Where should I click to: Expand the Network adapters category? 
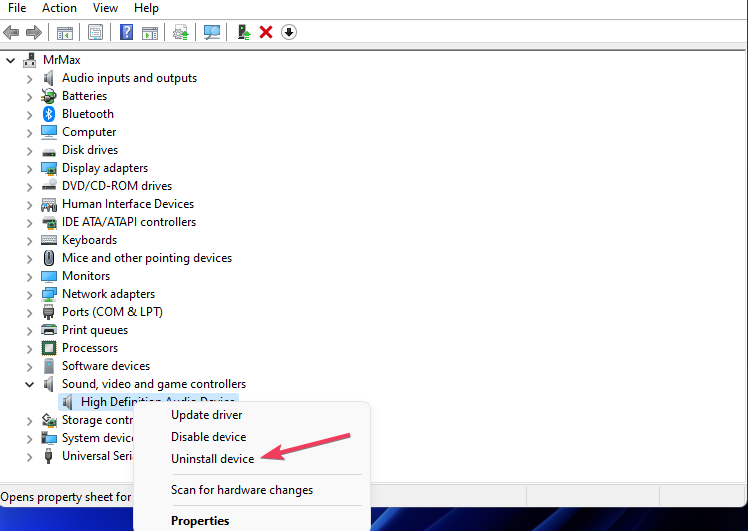coord(30,295)
